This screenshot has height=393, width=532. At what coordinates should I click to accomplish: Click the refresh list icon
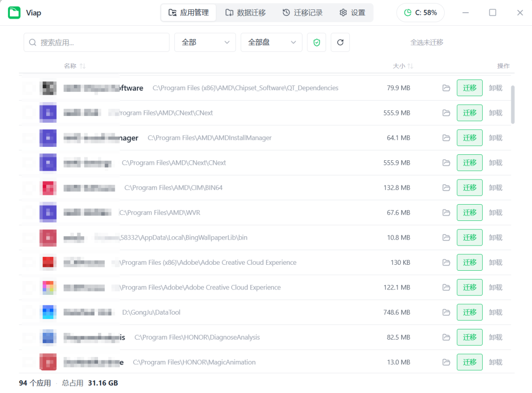click(340, 42)
